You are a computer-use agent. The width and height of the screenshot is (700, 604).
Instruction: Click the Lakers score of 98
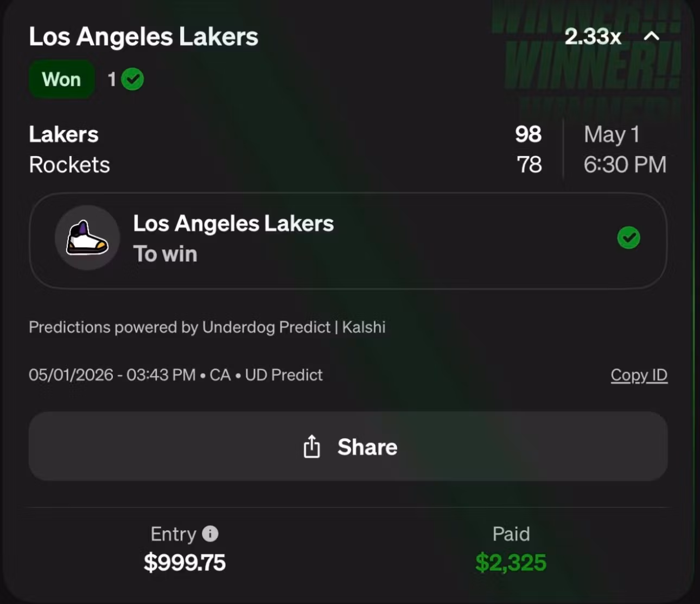[x=528, y=134]
